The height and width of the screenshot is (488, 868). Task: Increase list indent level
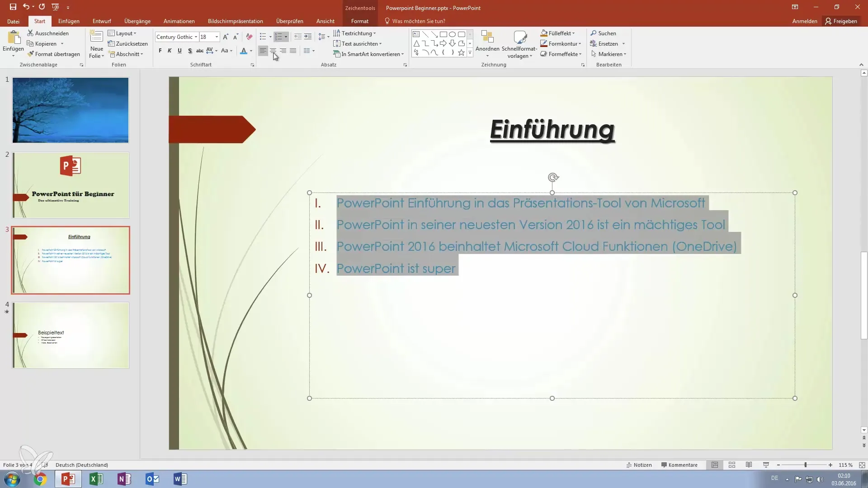tap(308, 37)
